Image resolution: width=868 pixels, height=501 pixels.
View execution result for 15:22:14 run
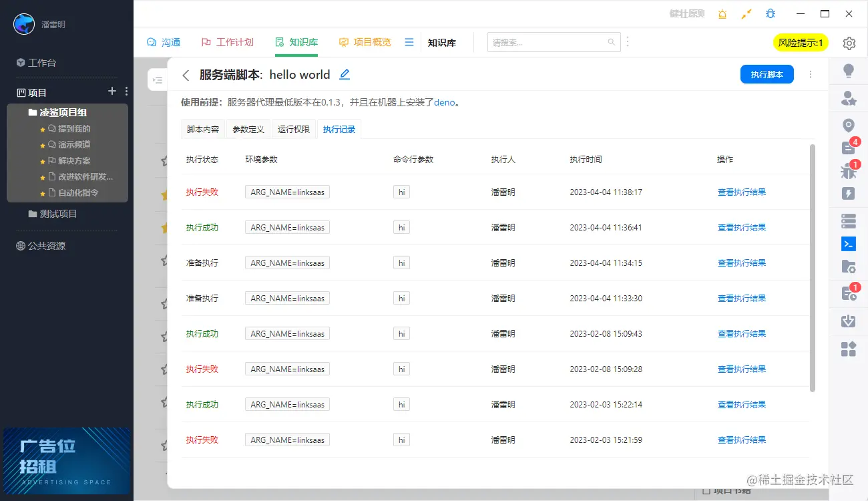(x=742, y=404)
